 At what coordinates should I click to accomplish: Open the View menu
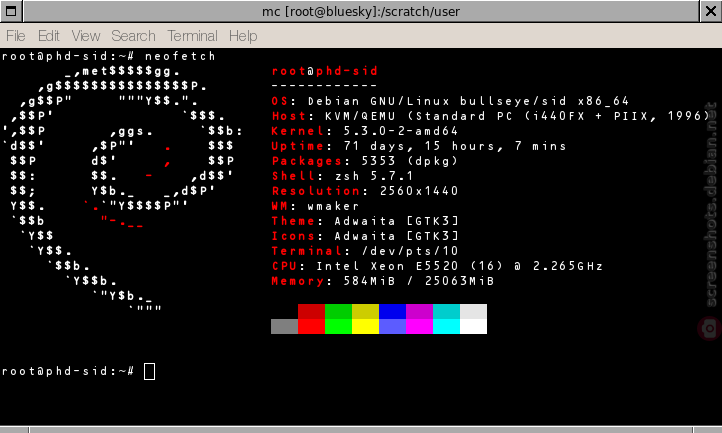tap(86, 36)
